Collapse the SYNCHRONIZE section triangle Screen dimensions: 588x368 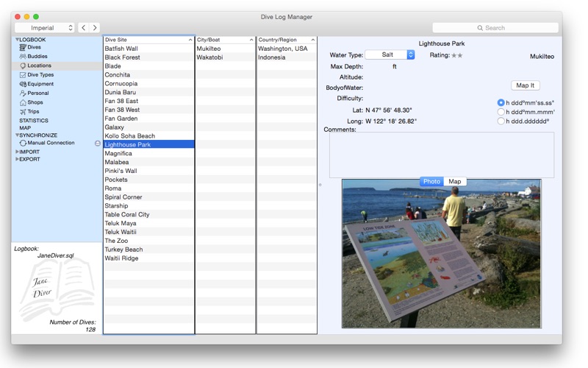[17, 135]
